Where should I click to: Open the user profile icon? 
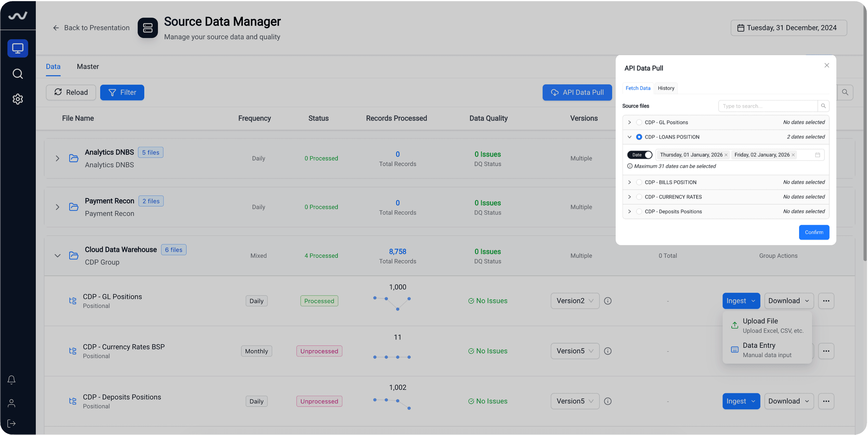[11, 403]
